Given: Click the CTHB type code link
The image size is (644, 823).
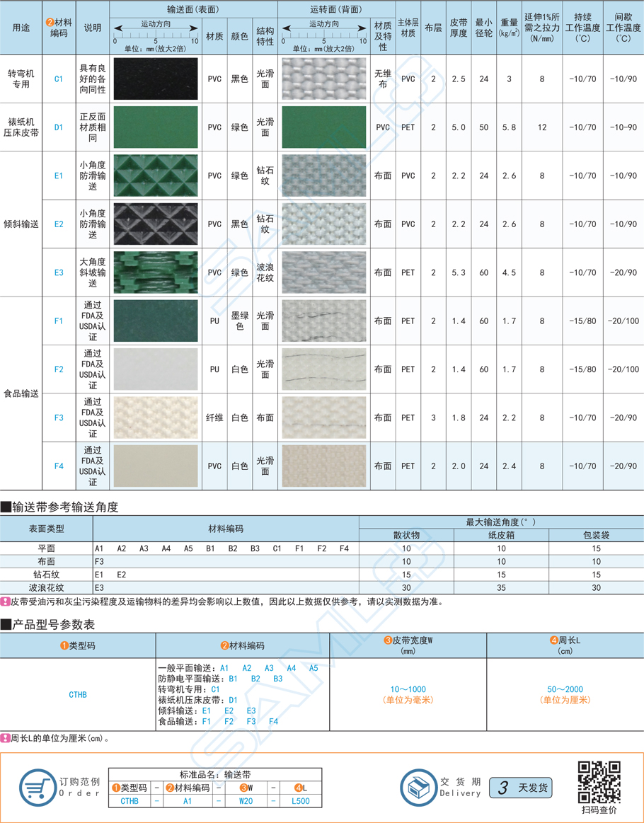Looking at the screenshot, I should (79, 695).
